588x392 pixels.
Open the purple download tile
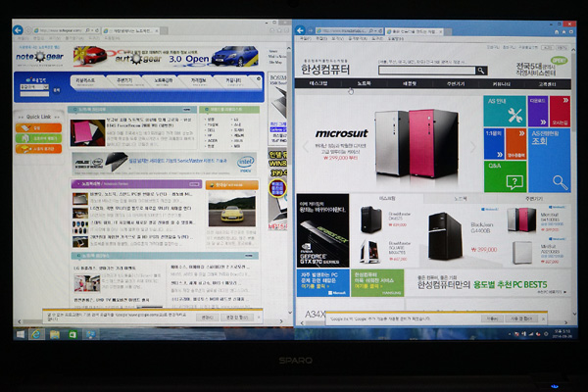coord(538,111)
